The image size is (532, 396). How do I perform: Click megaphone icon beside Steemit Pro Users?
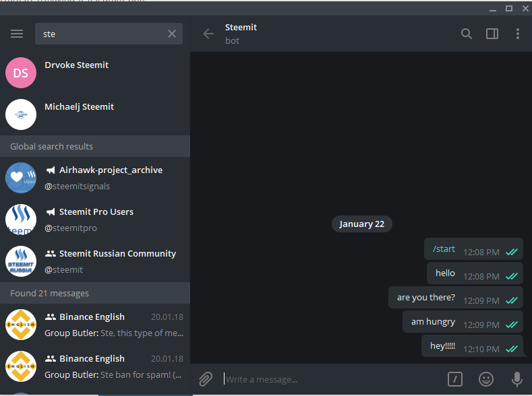point(51,212)
